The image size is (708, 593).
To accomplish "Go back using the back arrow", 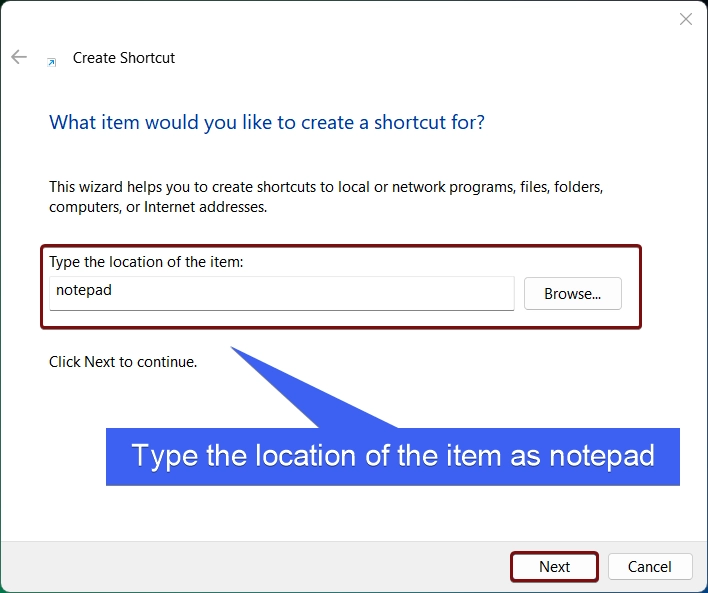I will click(19, 57).
